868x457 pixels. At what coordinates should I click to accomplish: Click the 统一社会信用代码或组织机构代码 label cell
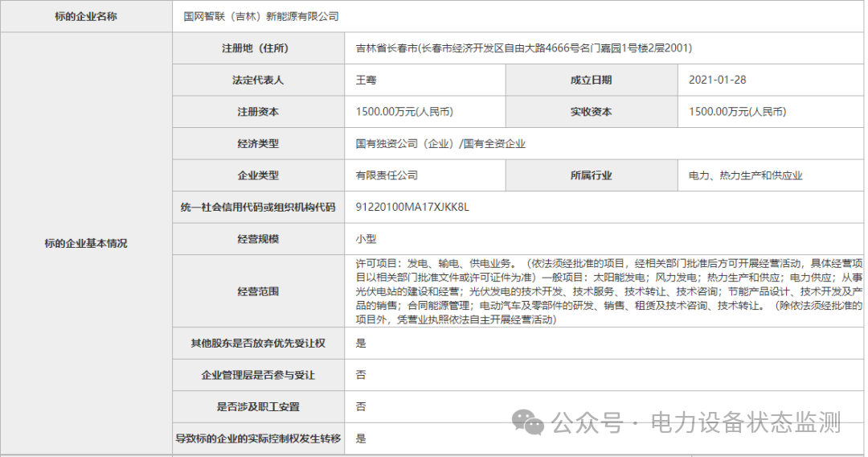click(258, 207)
